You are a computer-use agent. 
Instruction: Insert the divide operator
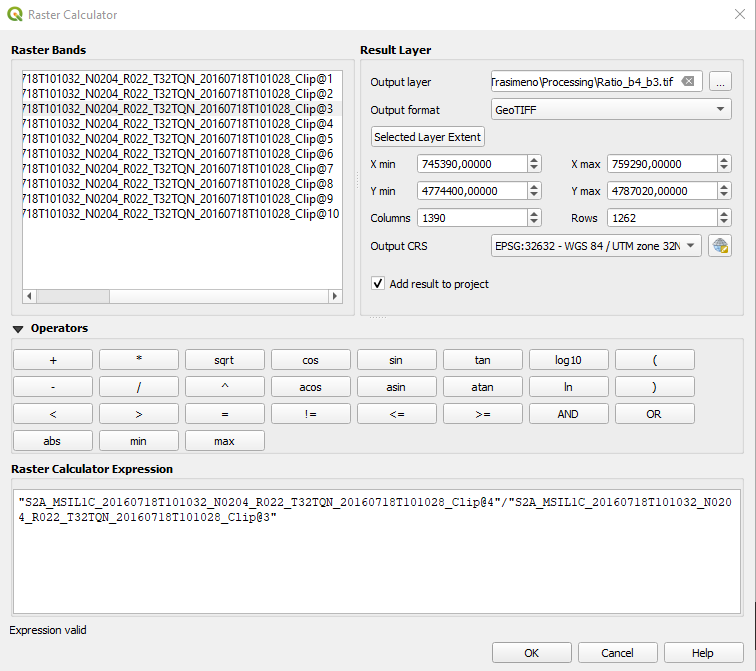click(x=139, y=387)
